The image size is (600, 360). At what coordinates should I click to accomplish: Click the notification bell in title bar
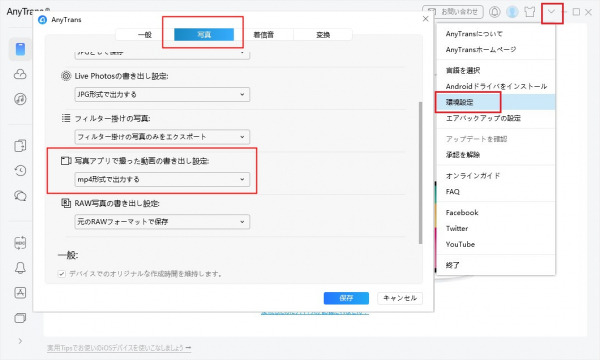(494, 12)
